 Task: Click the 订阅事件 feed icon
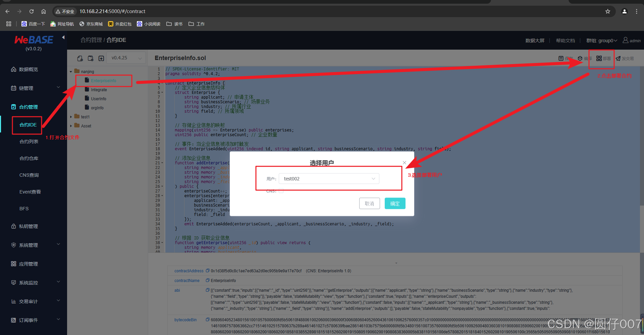(13, 320)
